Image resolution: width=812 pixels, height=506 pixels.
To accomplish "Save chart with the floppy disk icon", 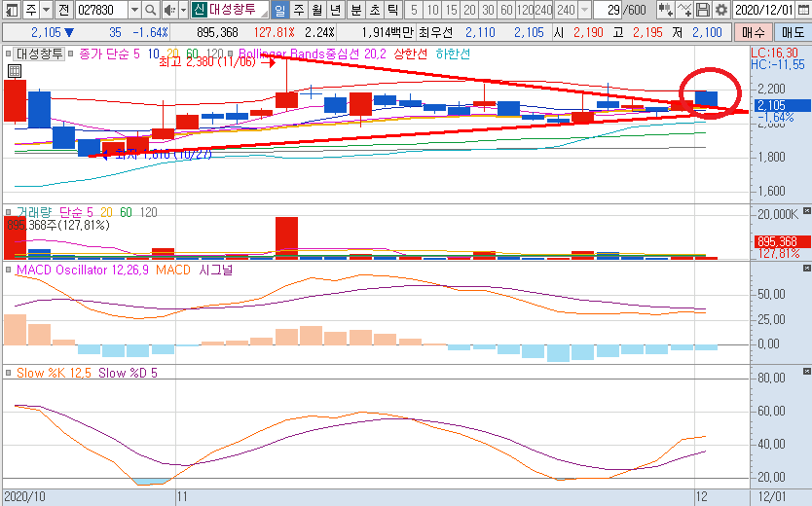I will click(x=703, y=10).
